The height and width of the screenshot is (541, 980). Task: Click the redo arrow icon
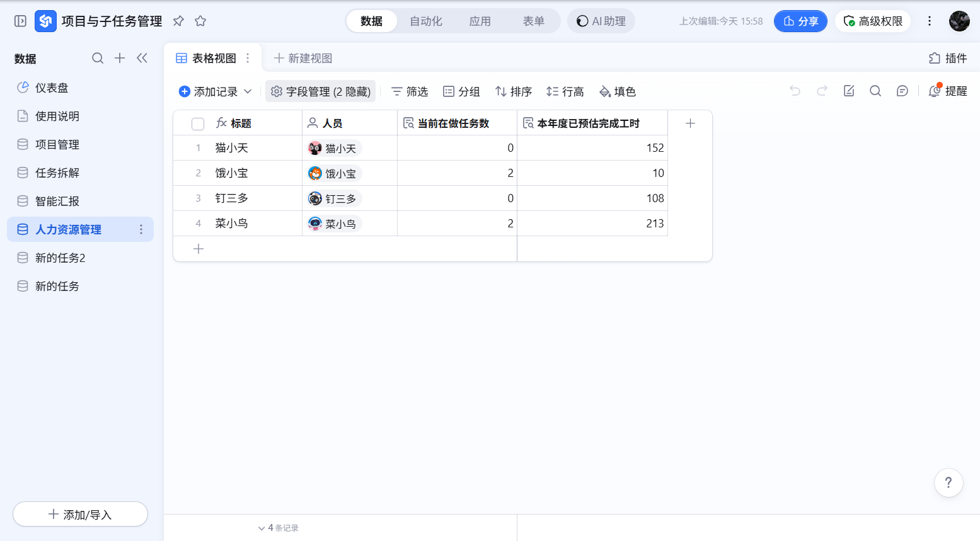click(822, 91)
